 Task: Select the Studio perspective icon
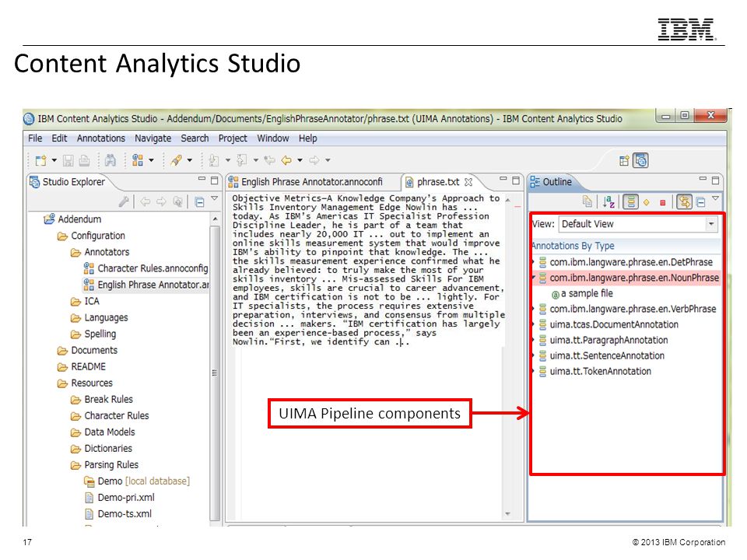pos(640,161)
